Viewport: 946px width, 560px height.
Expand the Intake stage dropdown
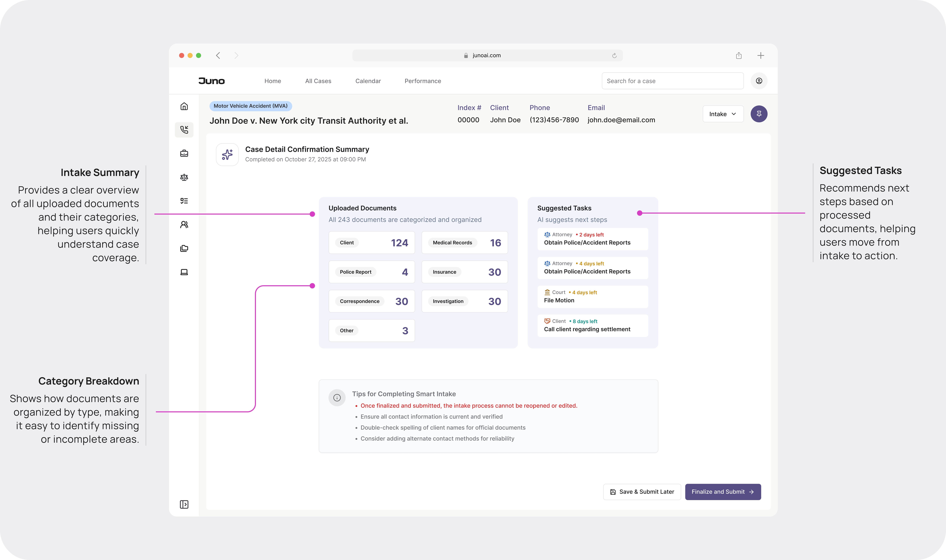coord(723,114)
